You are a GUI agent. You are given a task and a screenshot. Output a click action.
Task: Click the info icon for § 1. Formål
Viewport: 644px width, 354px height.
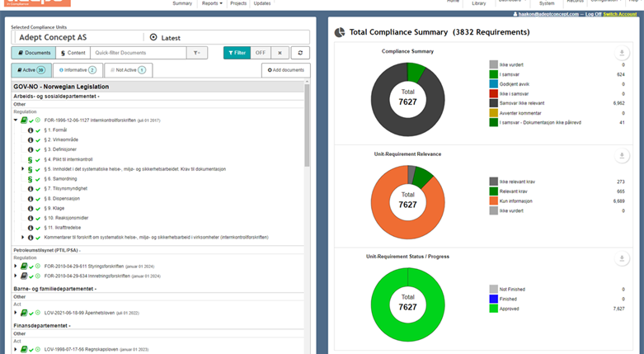pyautogui.click(x=31, y=130)
